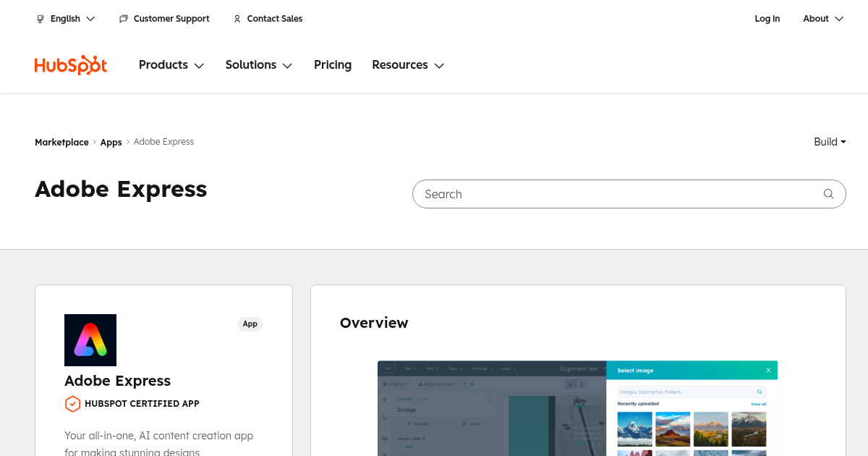Open the About dropdown
The width and height of the screenshot is (868, 456).
coord(822,19)
